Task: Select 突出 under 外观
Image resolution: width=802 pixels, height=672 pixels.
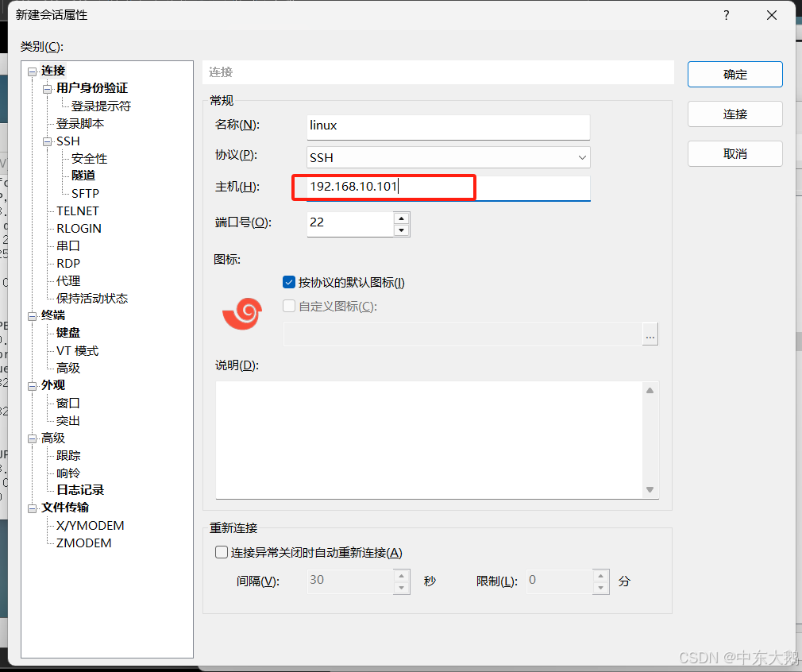Action: tap(68, 421)
